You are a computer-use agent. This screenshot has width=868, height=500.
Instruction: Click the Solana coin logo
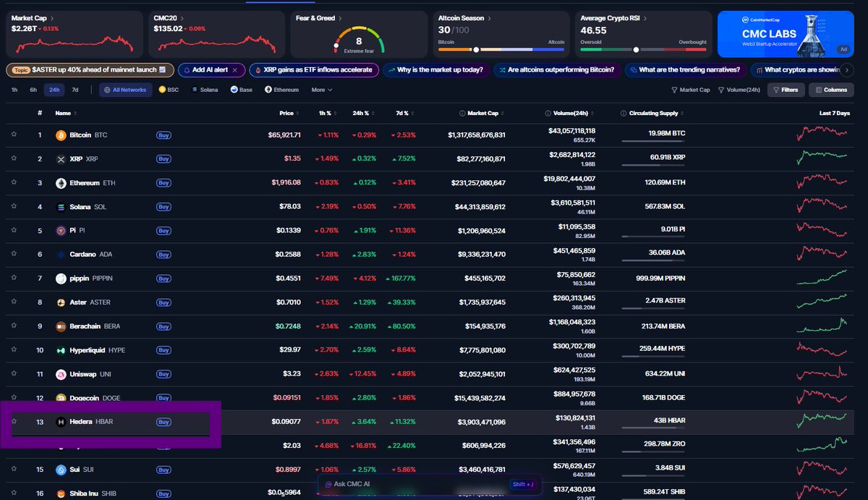pos(61,207)
